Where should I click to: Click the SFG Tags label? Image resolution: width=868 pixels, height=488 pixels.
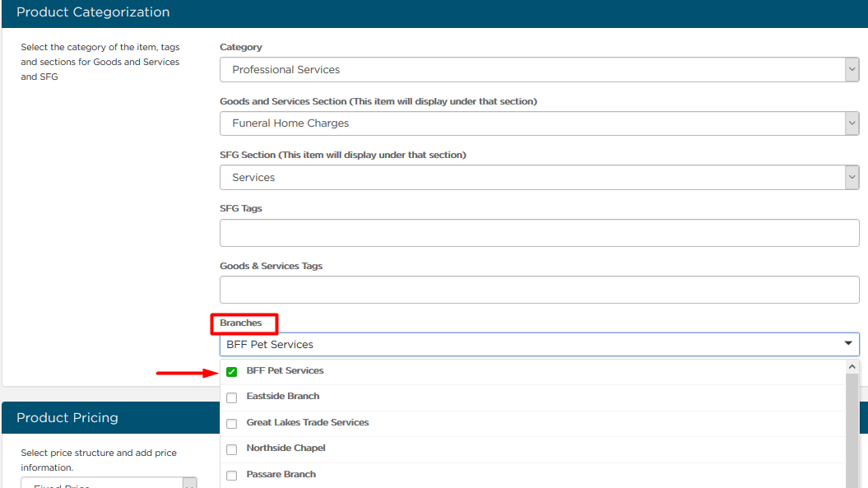point(241,208)
